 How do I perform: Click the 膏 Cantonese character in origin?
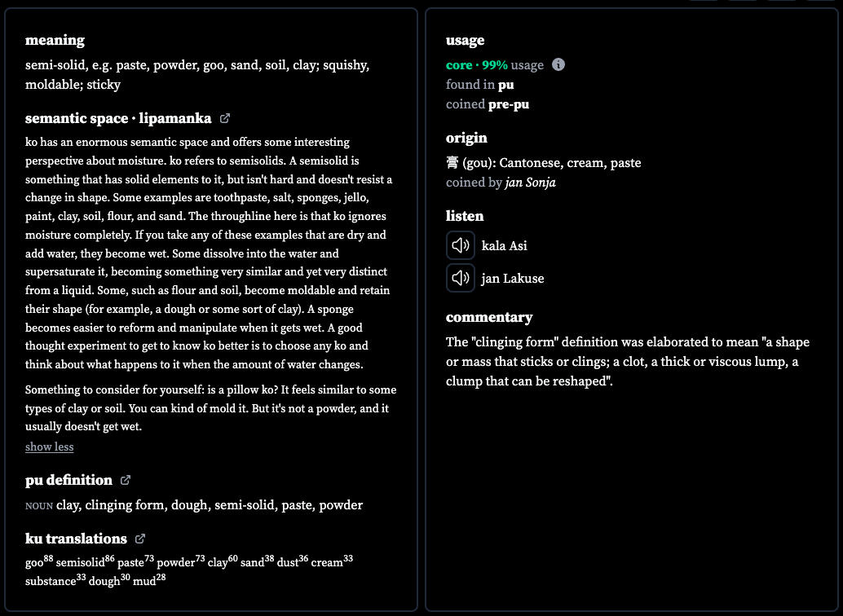click(x=452, y=162)
